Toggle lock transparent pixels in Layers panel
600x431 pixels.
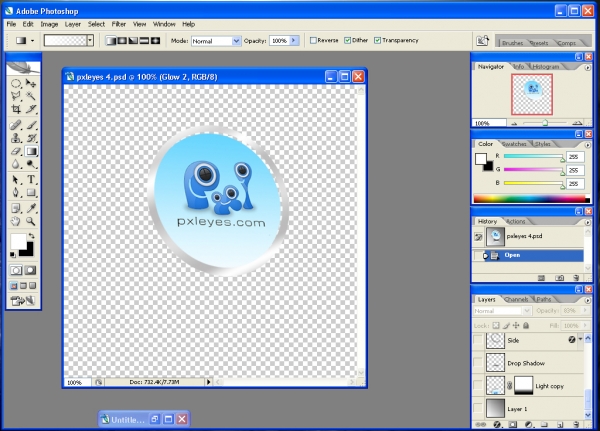pos(496,325)
